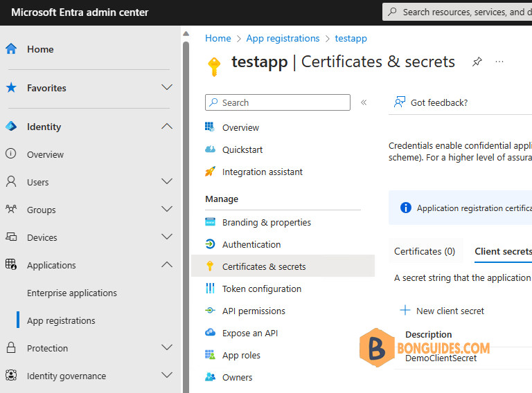Open App roles menu item text

click(241, 356)
